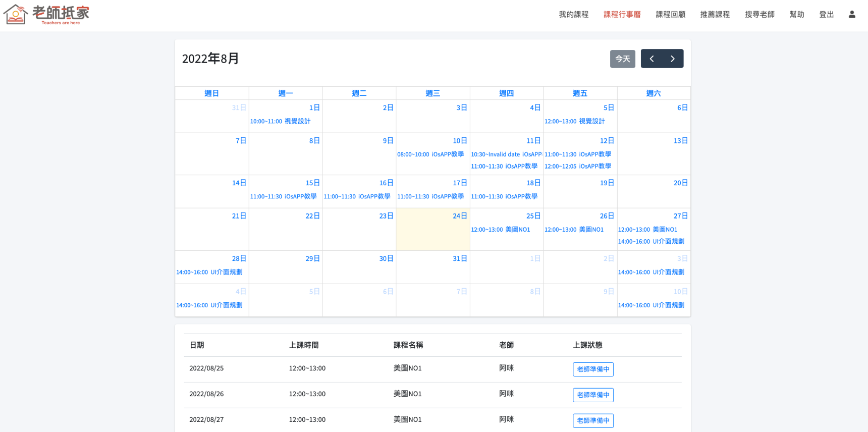Open 我的課程 menu item
Viewport: 868px width, 432px height.
(574, 15)
